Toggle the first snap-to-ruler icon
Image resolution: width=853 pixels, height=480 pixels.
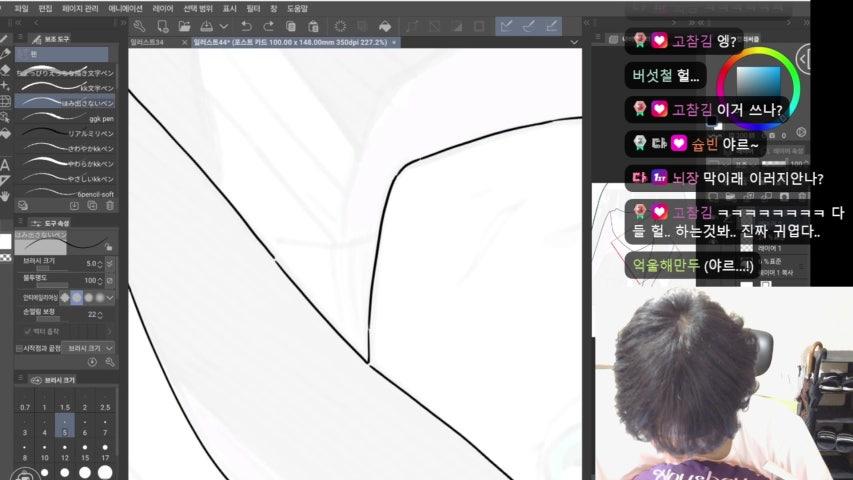point(506,26)
